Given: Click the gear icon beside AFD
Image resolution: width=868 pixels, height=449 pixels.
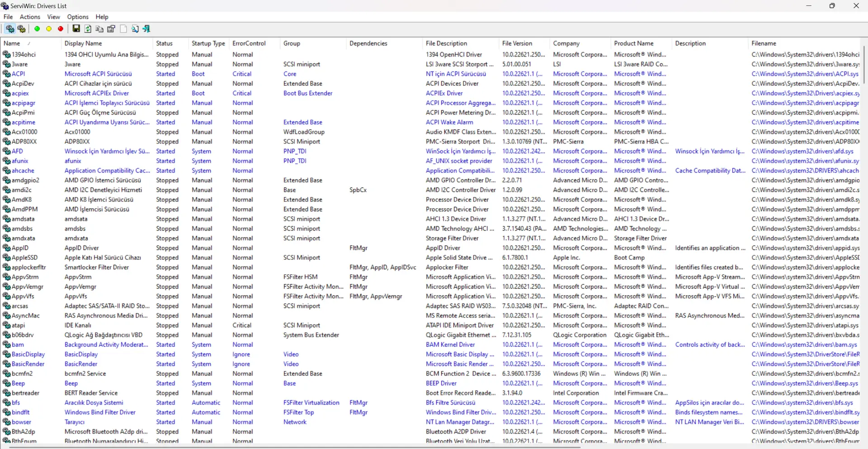Looking at the screenshot, I should 6,151.
